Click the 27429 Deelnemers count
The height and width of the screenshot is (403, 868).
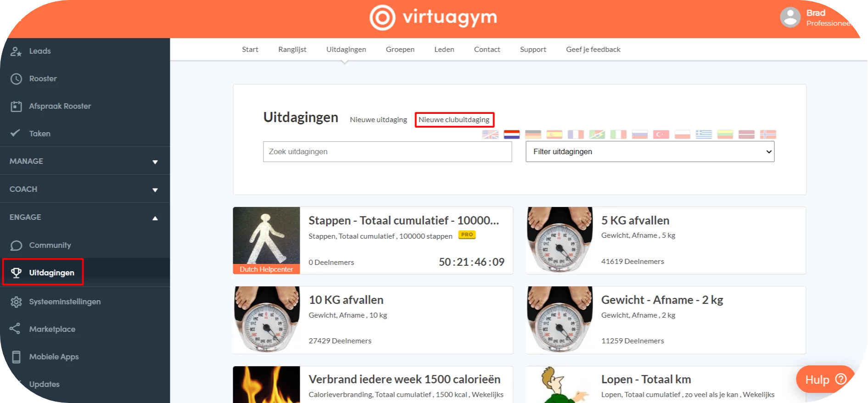pyautogui.click(x=340, y=341)
